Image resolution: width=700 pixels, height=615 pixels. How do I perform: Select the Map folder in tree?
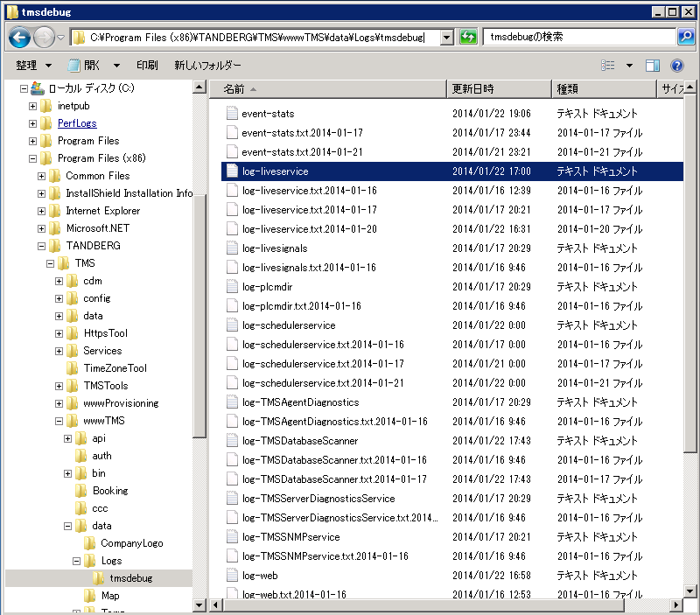coord(110,596)
